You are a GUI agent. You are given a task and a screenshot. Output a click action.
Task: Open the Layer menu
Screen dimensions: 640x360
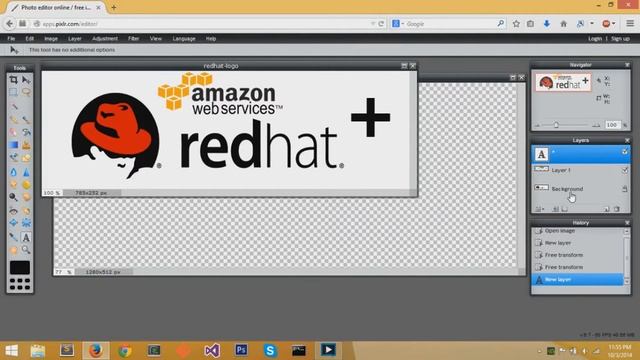[x=75, y=38]
